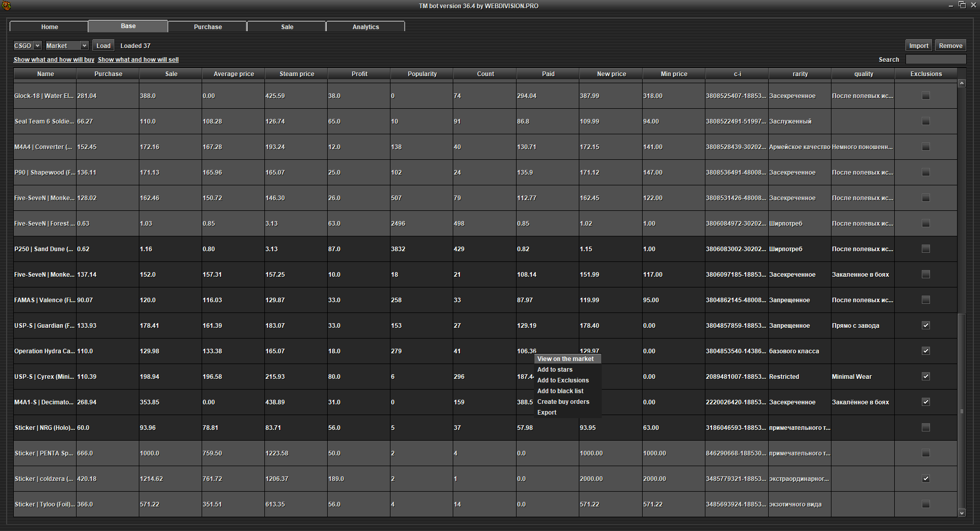Click the scroll up arrow of table
The image size is (980, 531).
962,83
